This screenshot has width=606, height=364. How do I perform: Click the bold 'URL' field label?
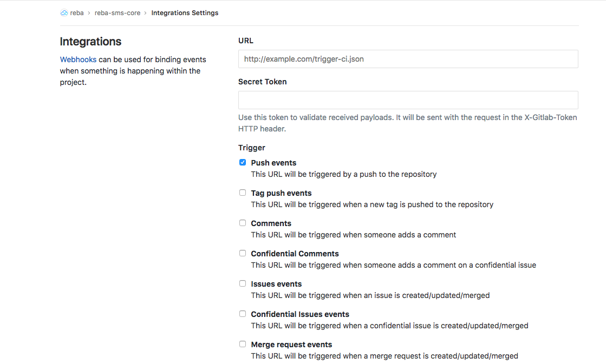pos(245,41)
